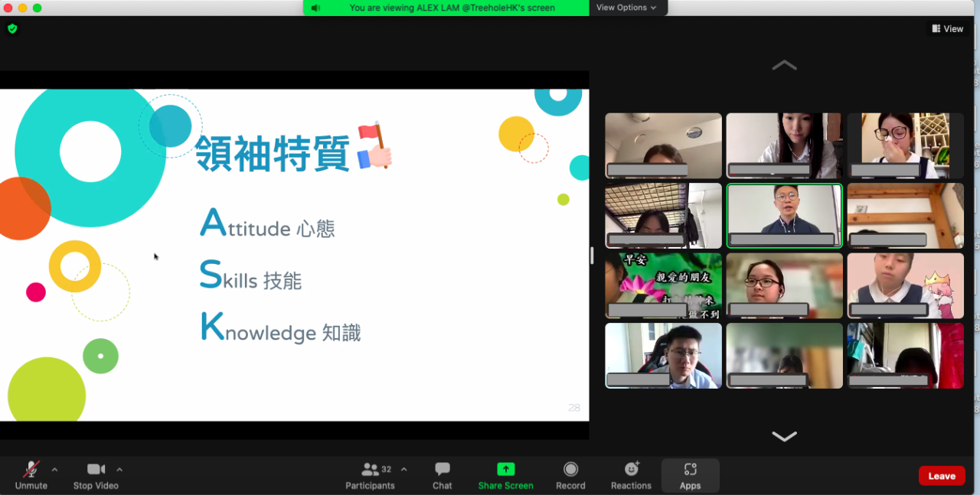Click the speaker icon in green banner
980x495 pixels.
coord(315,8)
